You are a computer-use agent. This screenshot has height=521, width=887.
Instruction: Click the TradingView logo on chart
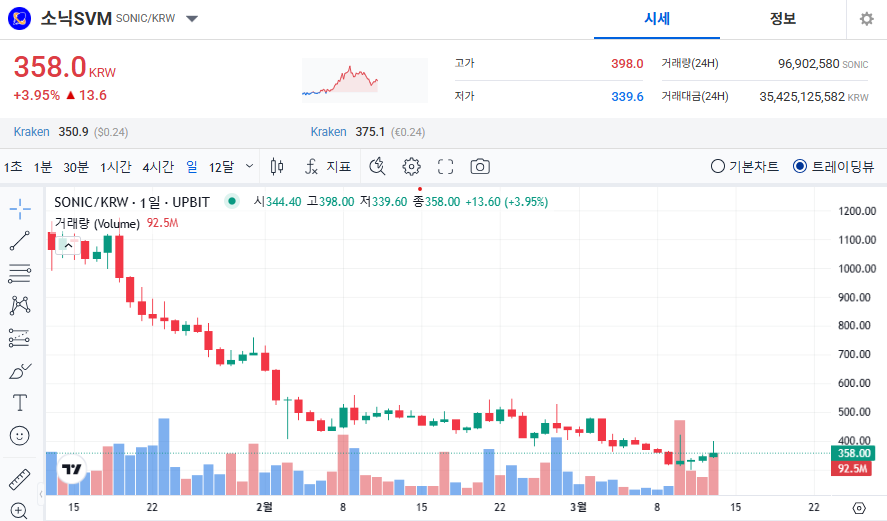click(72, 469)
